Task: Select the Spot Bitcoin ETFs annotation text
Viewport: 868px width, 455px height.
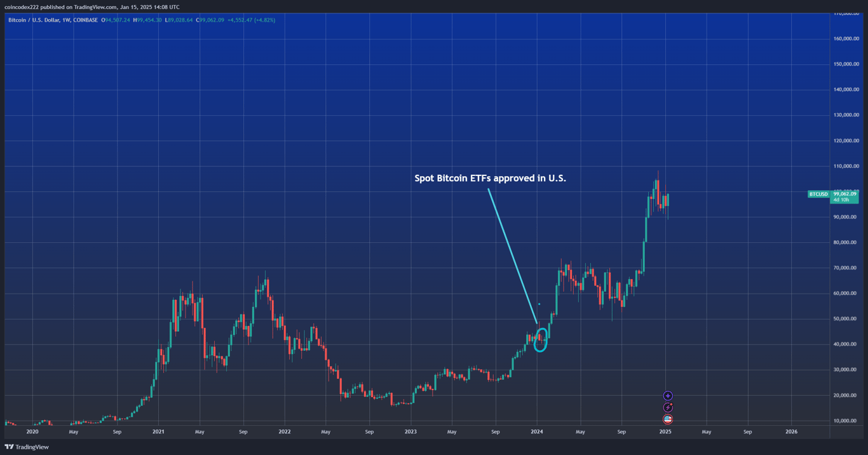Action: (x=491, y=179)
